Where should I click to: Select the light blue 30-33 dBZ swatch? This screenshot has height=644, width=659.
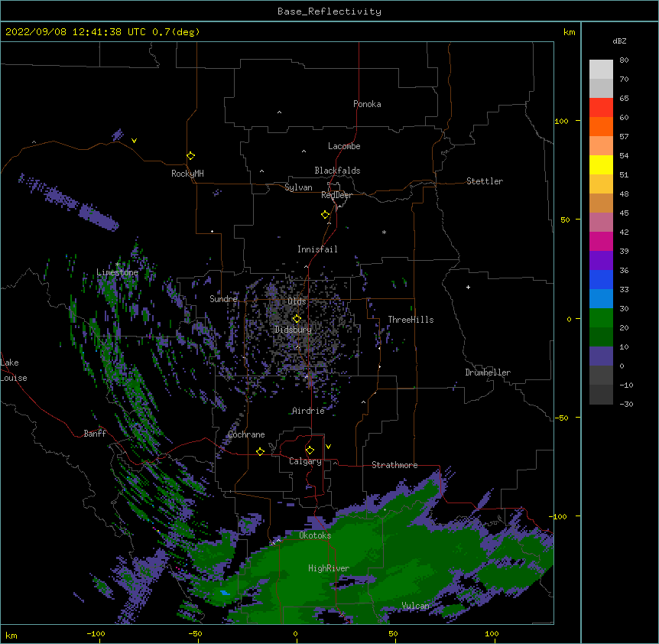[601, 299]
